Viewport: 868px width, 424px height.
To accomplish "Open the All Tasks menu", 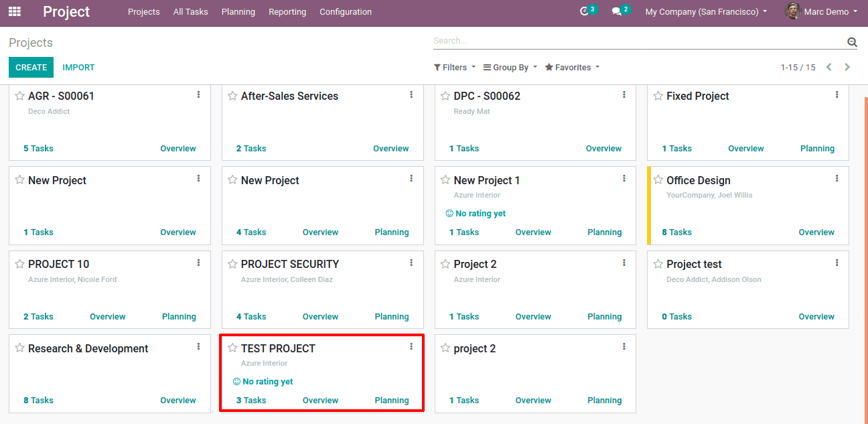I will (190, 11).
